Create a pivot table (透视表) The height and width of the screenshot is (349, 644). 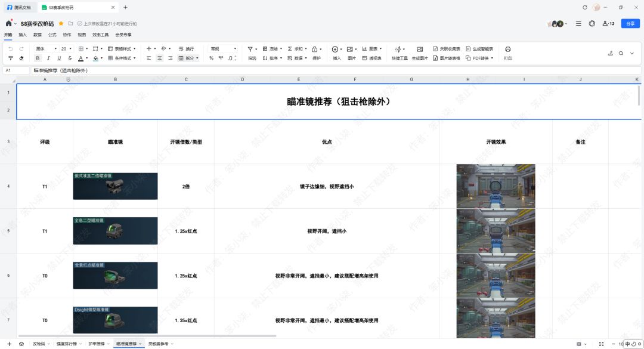pos(371,58)
